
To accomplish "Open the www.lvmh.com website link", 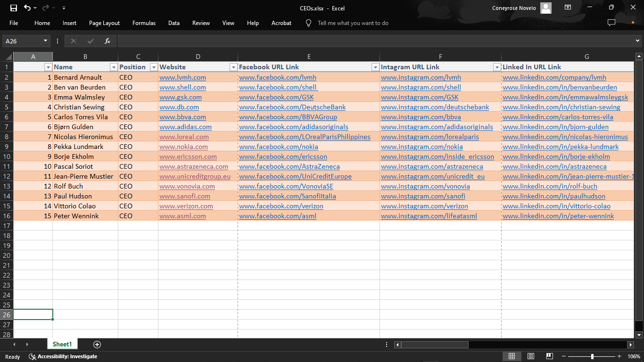I will [x=182, y=77].
